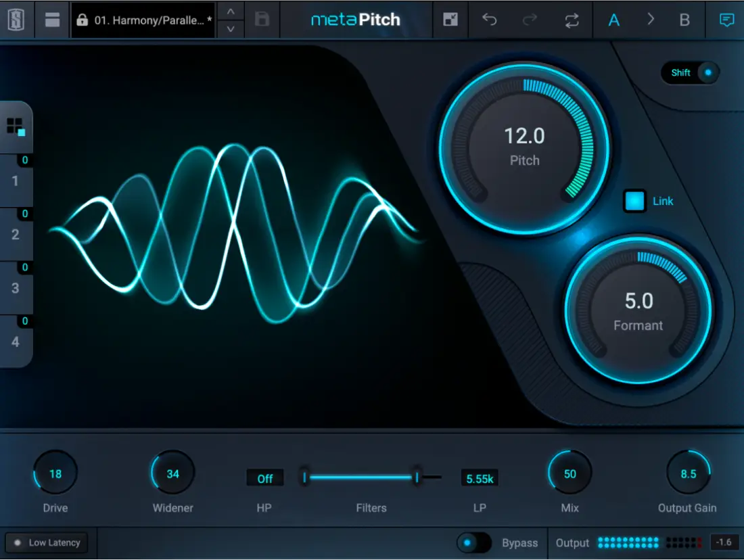The image size is (744, 560).
Task: Click the loop arrows icon
Action: click(x=572, y=20)
